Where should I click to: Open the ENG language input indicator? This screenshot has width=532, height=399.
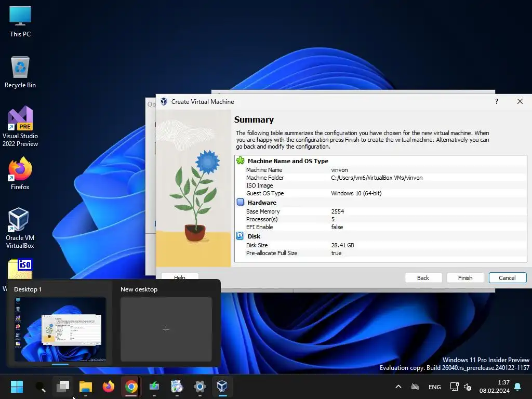435,387
